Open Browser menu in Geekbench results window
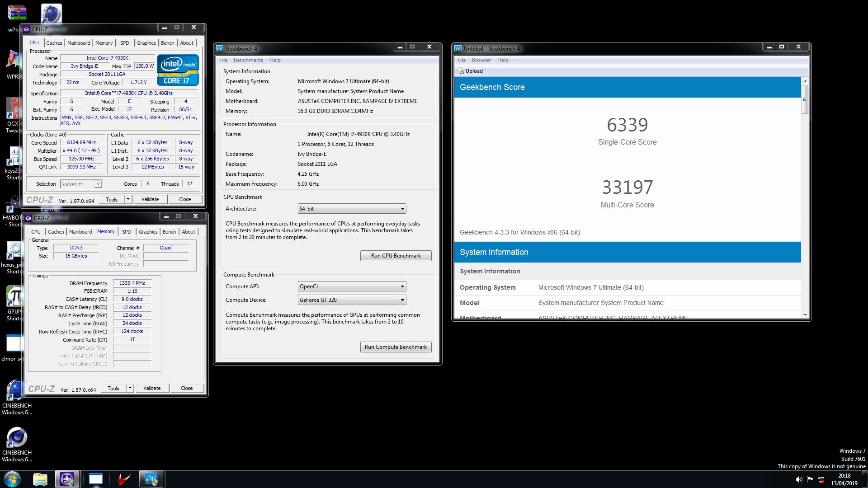The width and height of the screenshot is (868, 488). [481, 60]
